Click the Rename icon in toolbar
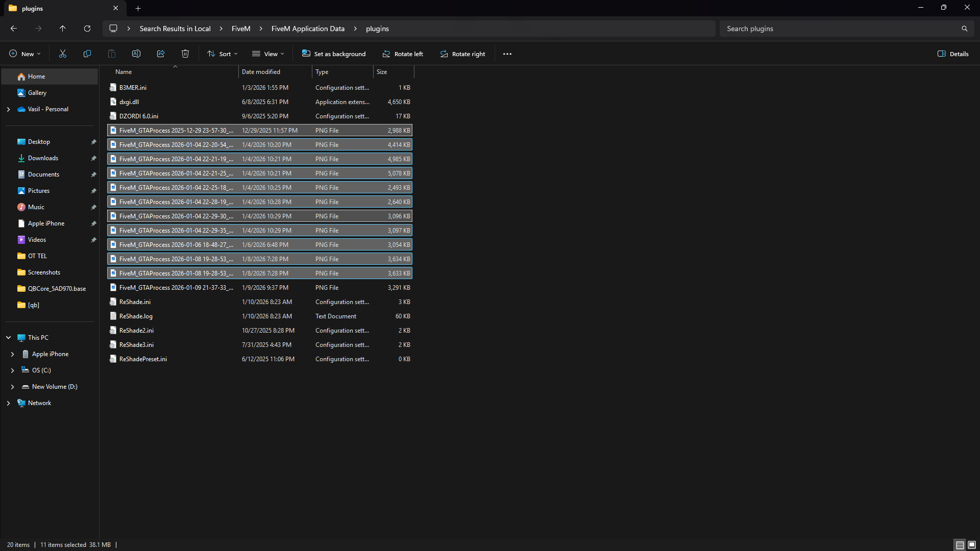 [x=136, y=54]
